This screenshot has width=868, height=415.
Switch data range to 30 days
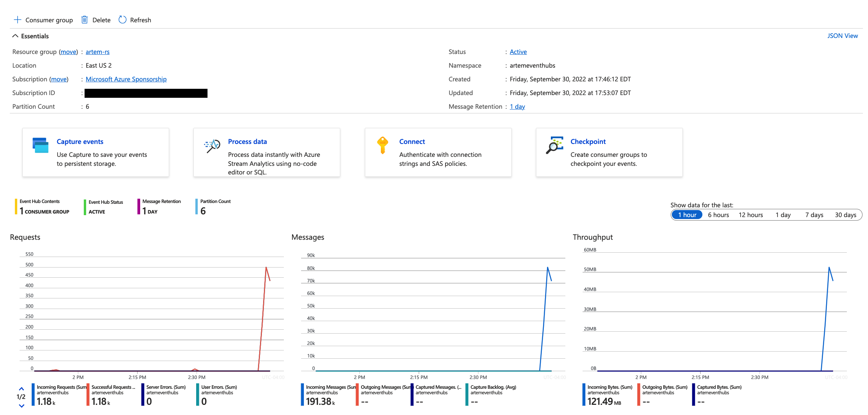tap(845, 215)
